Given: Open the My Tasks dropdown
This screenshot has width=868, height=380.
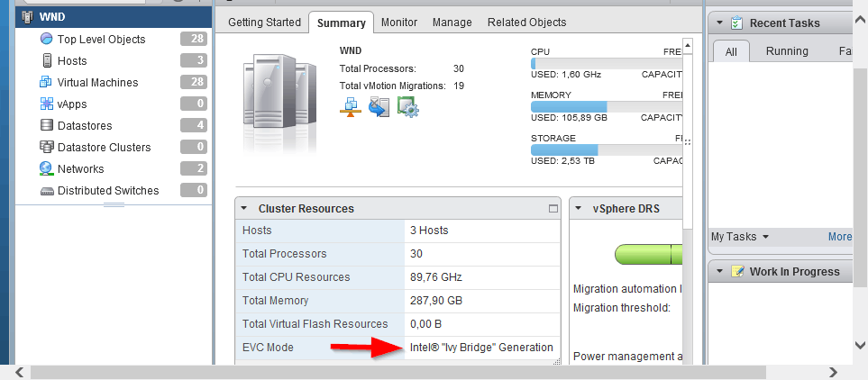Looking at the screenshot, I should (x=740, y=237).
